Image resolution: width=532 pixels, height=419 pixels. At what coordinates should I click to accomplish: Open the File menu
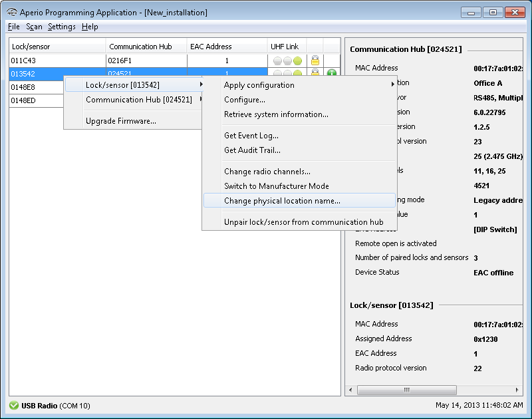coord(14,27)
